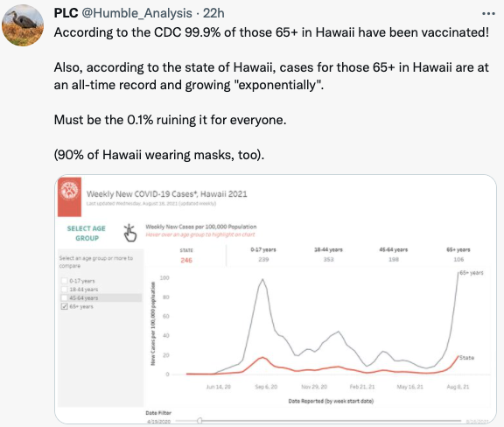Select the 0-17 years column header
The image size is (504, 427).
coord(263,255)
